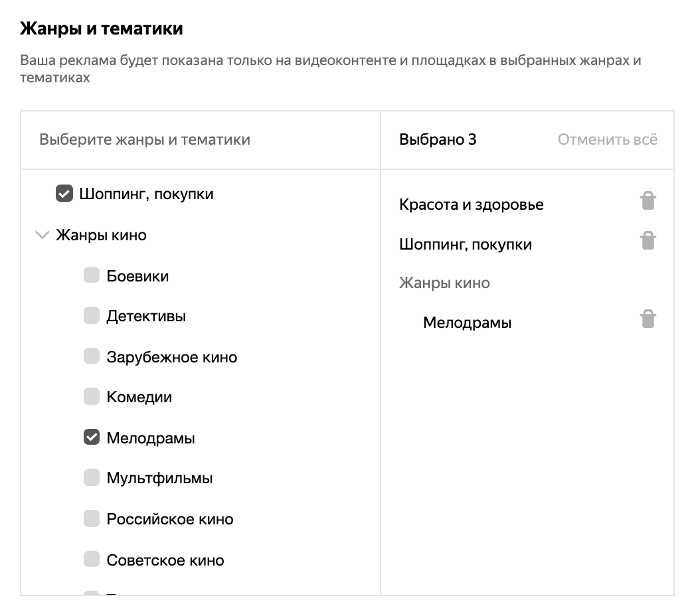This screenshot has width=696, height=616.
Task: Click the Жанры кино tree label
Action: 101,235
